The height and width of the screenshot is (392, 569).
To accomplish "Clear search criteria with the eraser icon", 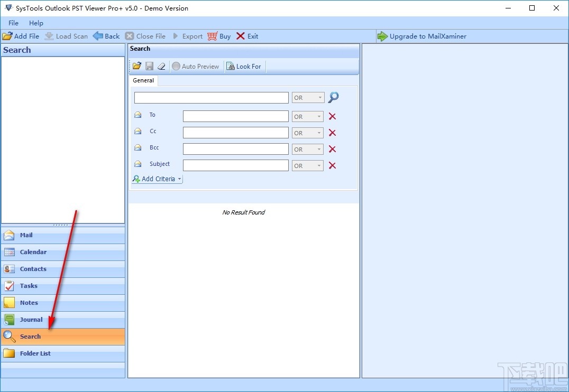I will [161, 66].
